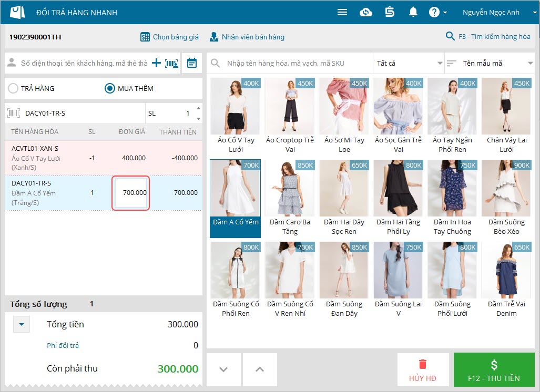Select the TRẢ HÀNG radio button

(x=13, y=88)
